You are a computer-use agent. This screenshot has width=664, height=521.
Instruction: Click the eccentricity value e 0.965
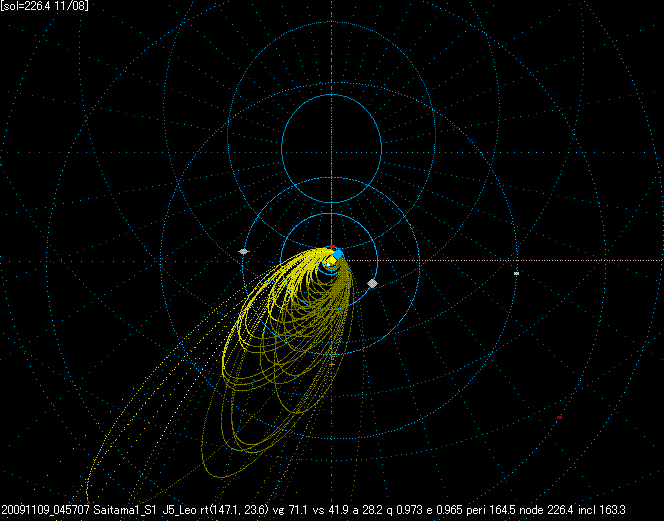[445, 510]
